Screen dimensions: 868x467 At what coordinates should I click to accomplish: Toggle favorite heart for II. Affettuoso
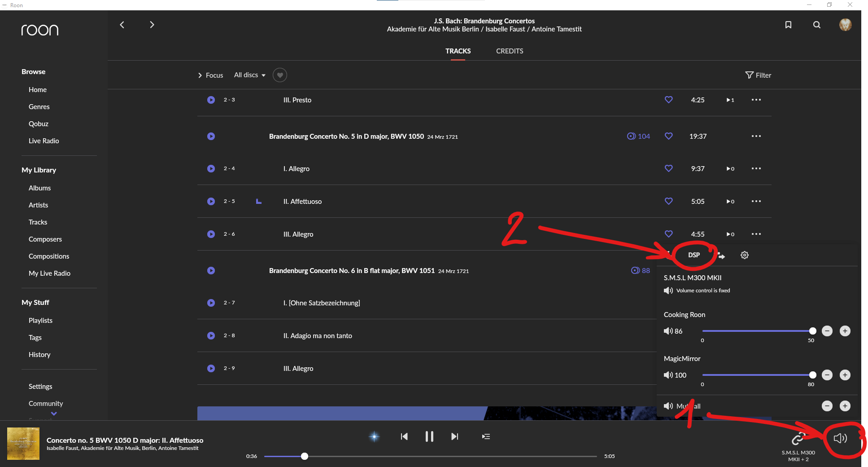pos(668,201)
